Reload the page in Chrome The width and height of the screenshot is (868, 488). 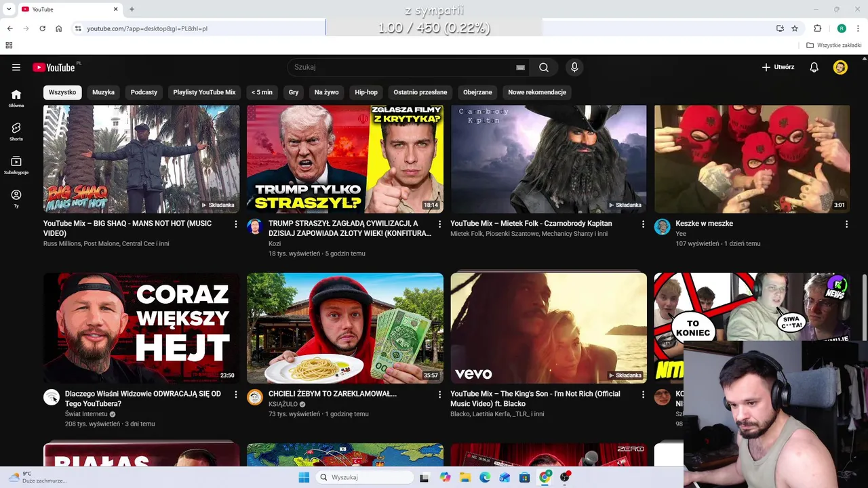pos(42,28)
